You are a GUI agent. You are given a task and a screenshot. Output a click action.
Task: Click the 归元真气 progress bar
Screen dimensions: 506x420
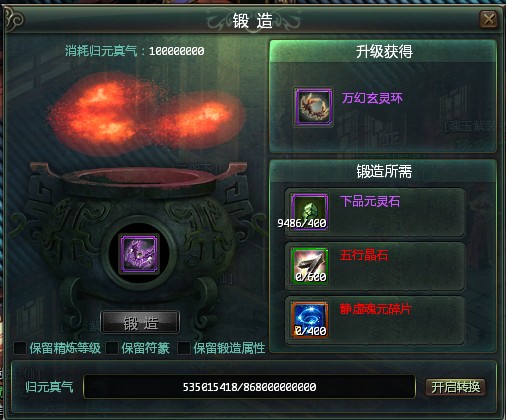coord(249,387)
